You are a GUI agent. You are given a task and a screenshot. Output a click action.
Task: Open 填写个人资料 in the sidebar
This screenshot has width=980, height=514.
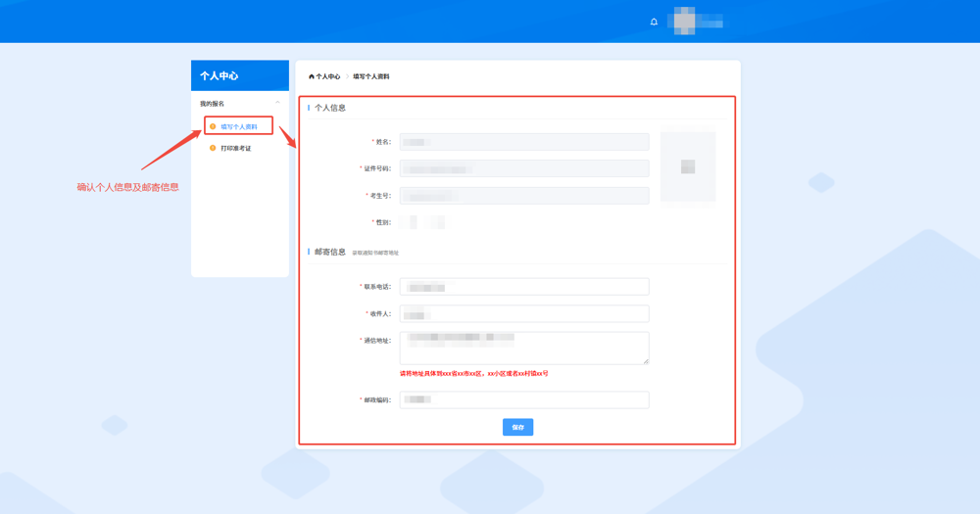[239, 126]
